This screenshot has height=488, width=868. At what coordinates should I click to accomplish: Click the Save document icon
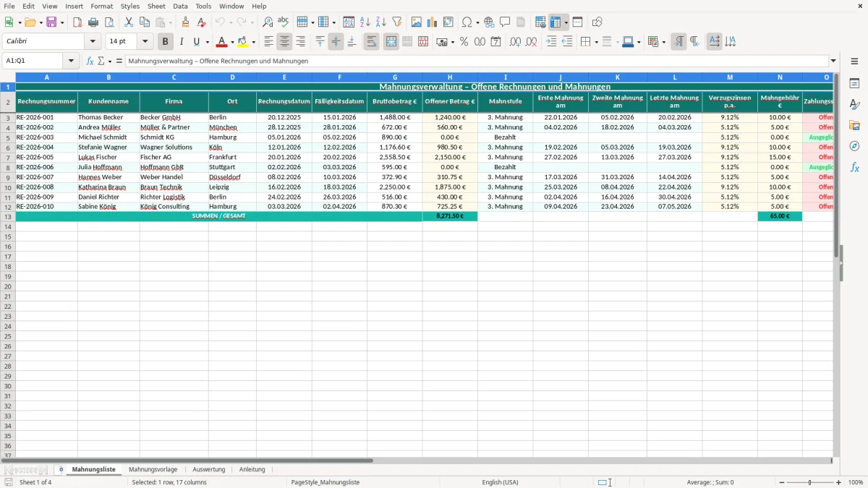pyautogui.click(x=51, y=22)
